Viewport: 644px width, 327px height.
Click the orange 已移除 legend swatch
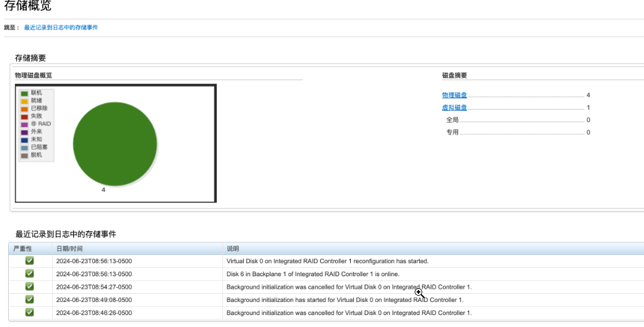[24, 109]
